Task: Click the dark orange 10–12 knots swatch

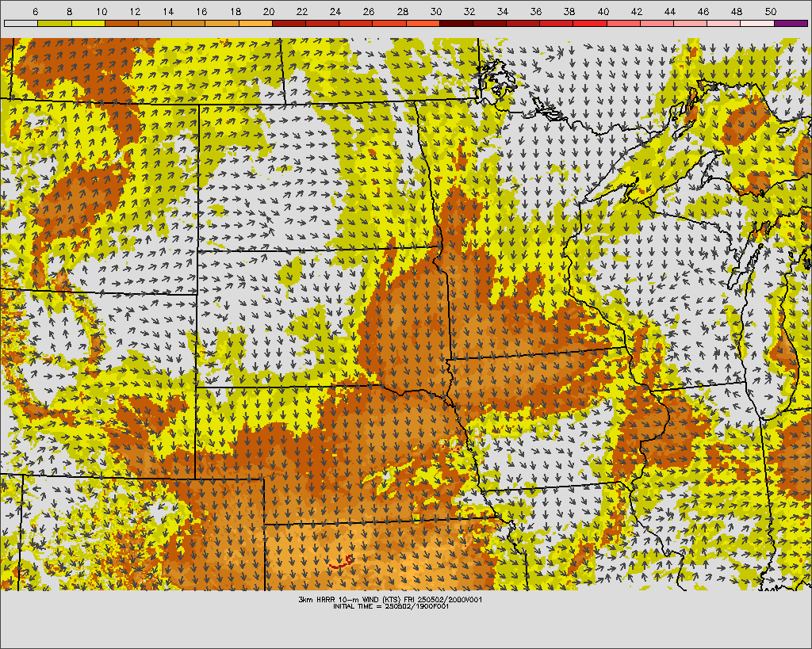Action: [x=121, y=23]
